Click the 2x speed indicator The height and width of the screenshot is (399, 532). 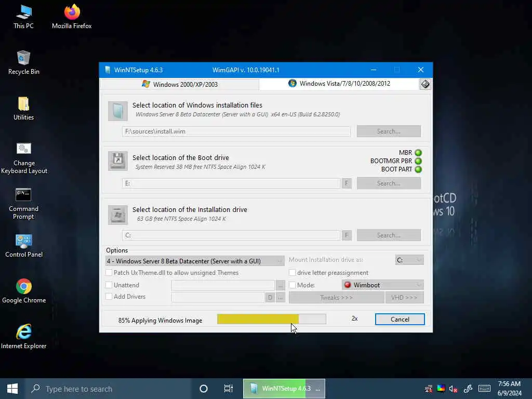(x=354, y=318)
